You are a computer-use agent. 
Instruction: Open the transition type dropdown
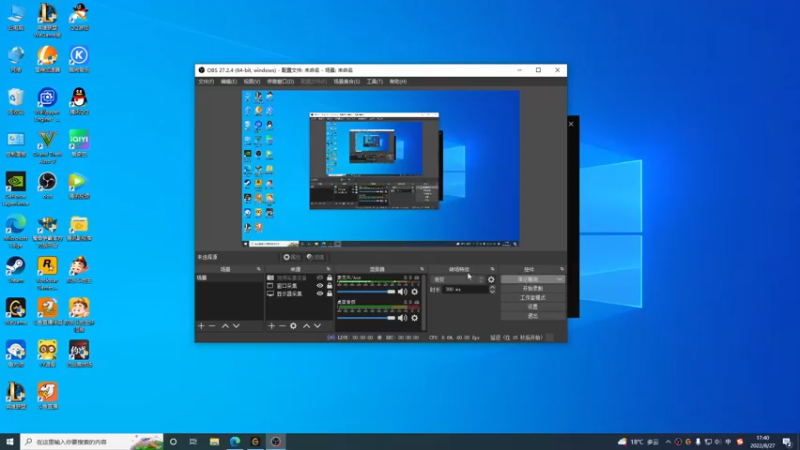(457, 280)
